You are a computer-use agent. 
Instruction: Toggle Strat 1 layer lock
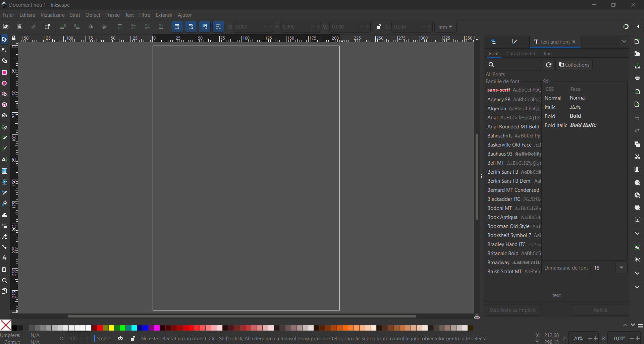tap(133, 339)
